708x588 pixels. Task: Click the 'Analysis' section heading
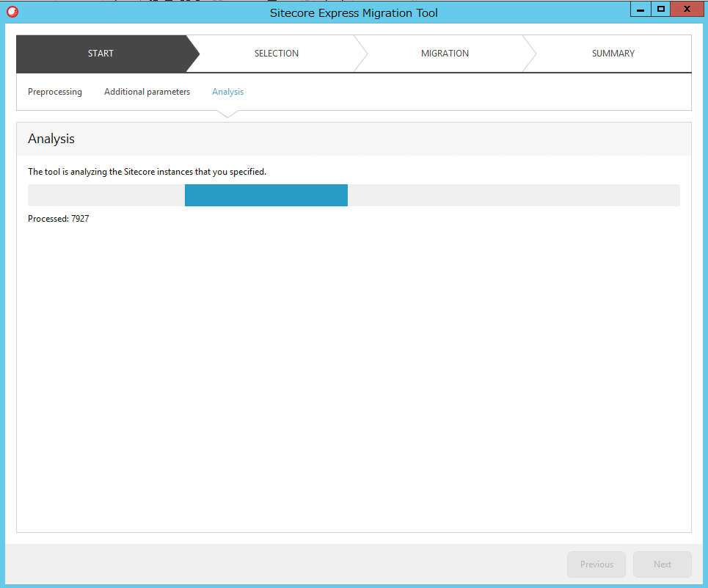click(x=51, y=139)
